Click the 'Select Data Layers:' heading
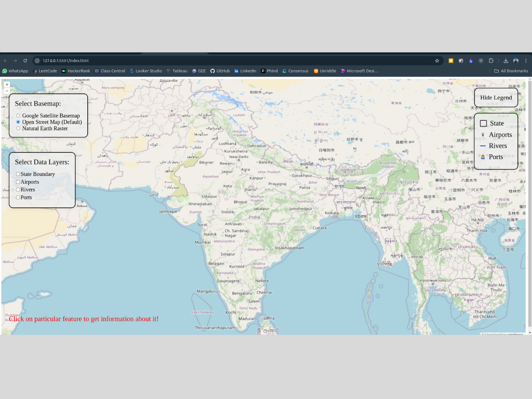 click(x=42, y=162)
